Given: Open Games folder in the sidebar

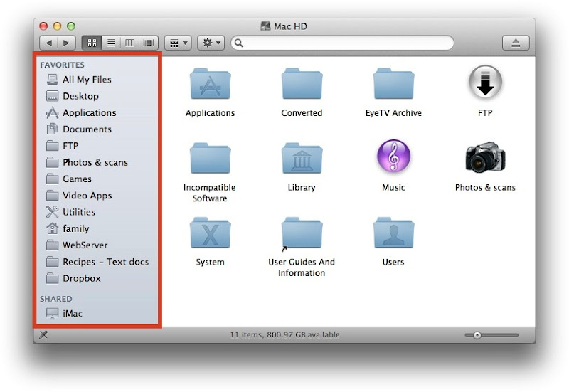Looking at the screenshot, I should click(x=69, y=179).
